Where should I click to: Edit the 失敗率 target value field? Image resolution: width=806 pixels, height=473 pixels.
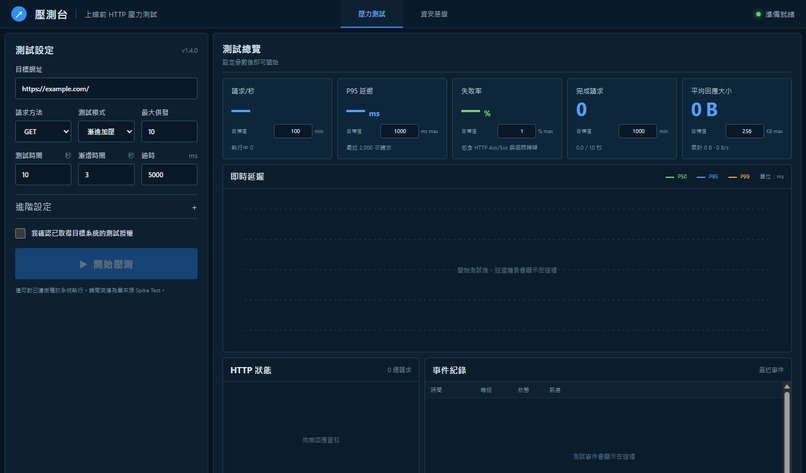click(x=516, y=131)
